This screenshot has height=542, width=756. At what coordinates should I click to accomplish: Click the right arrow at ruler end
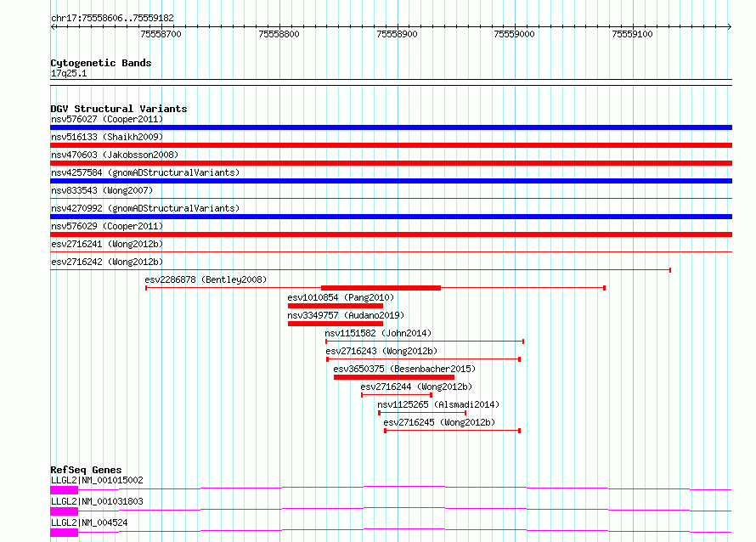point(730,26)
